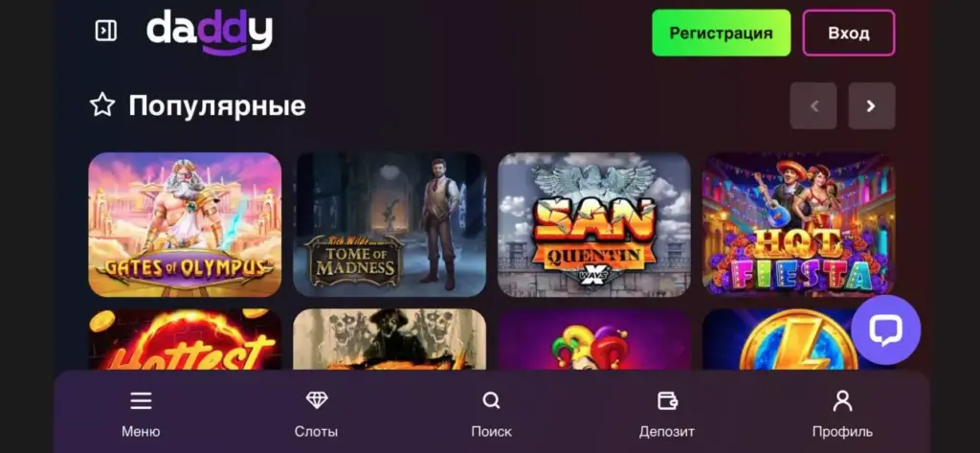Select San Quentin xWays game
Image resolution: width=980 pixels, height=453 pixels.
pos(593,225)
